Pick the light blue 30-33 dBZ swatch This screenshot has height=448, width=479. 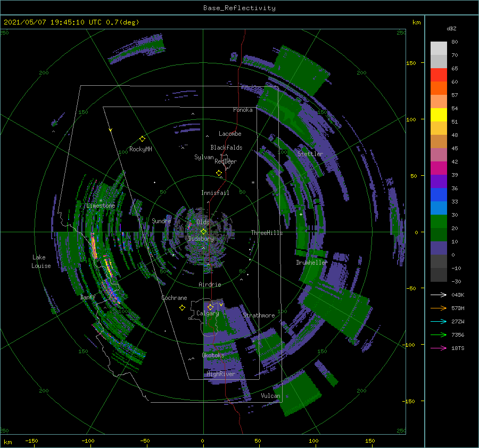coord(439,208)
